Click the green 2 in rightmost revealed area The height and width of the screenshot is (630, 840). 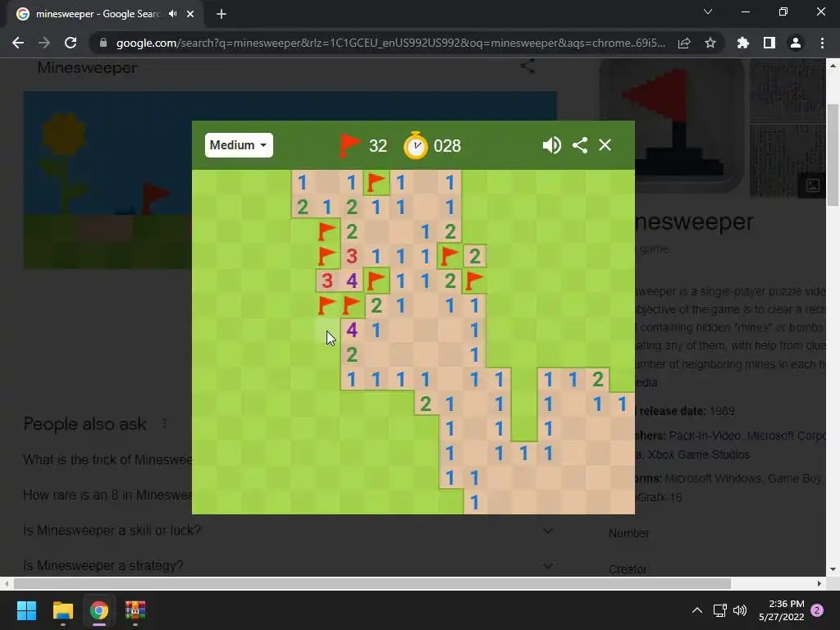[598, 379]
